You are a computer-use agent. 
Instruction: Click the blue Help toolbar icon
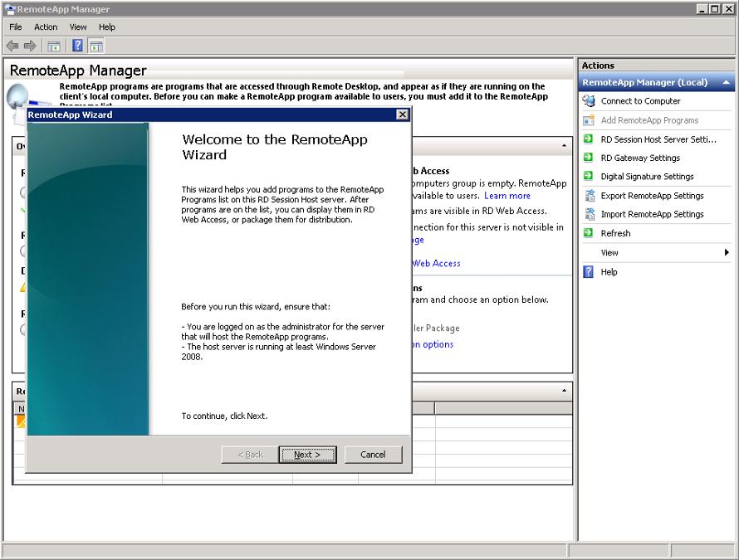77,46
